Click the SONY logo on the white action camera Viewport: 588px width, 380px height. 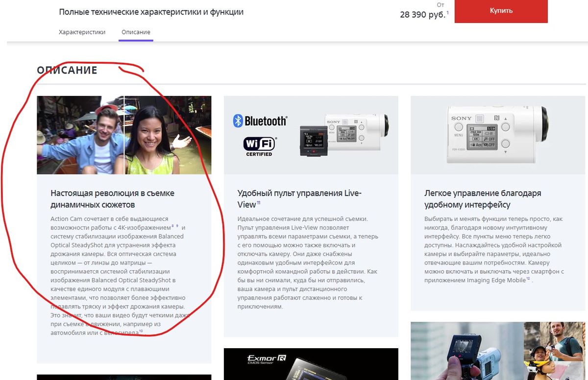(462, 118)
